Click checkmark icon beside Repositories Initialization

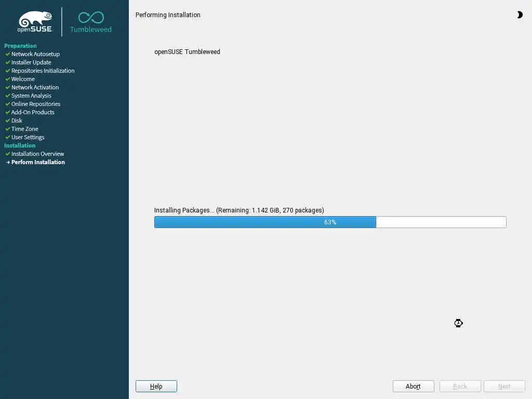7,71
